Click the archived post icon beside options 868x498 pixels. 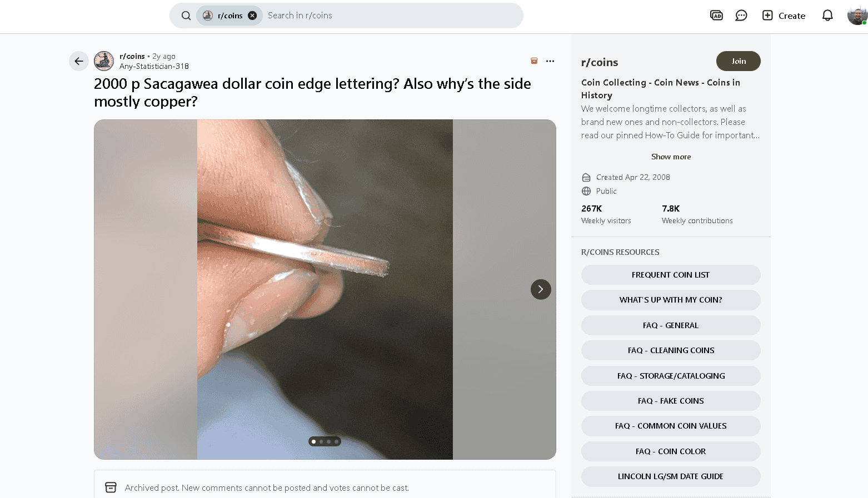pos(534,61)
